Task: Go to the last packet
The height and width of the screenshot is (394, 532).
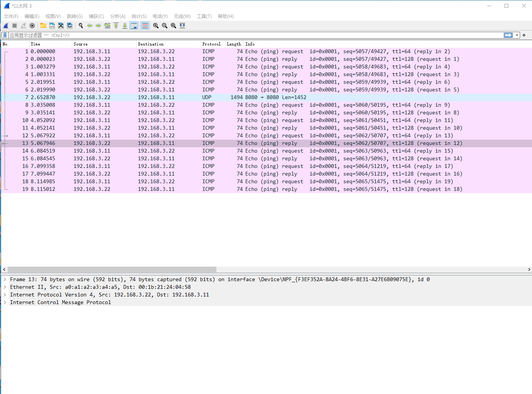Action: (124, 26)
